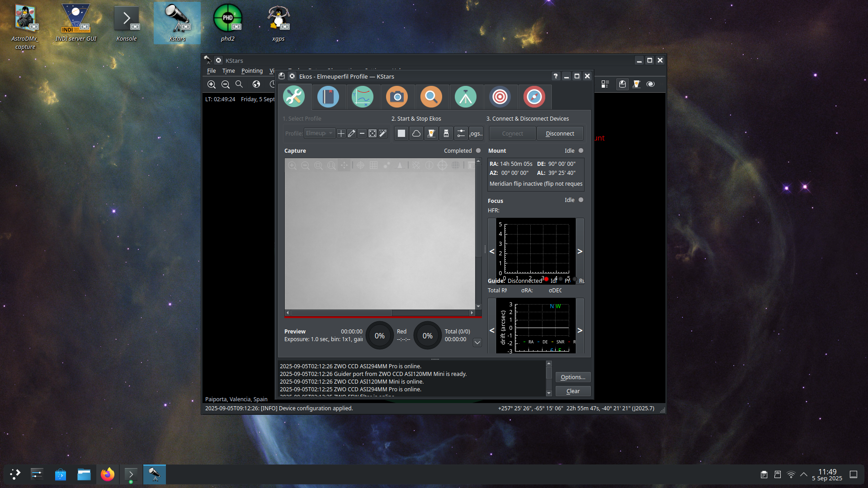Open the KStars File menu

click(212, 71)
